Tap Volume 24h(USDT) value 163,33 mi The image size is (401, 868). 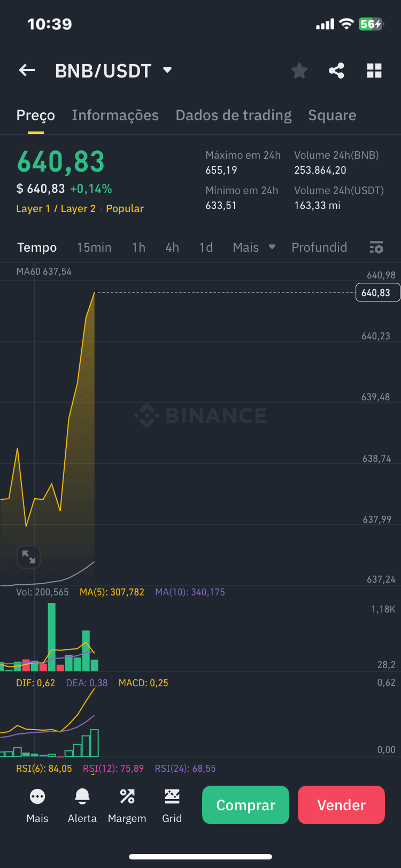coord(317,206)
